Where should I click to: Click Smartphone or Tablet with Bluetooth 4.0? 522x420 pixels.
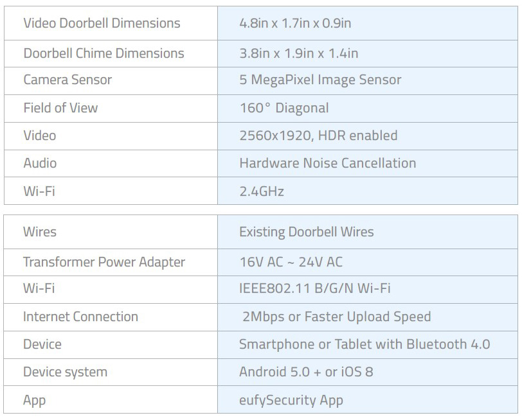[364, 344]
